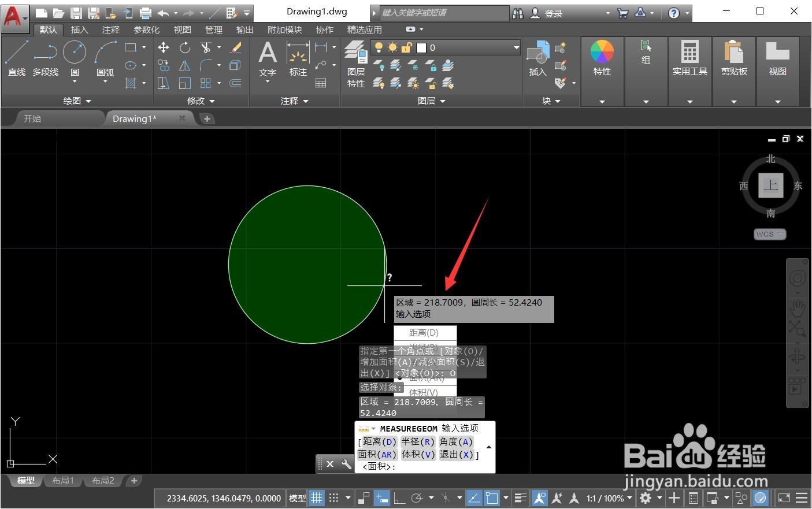
Task: Click the Mirror tool icon
Action: [x=184, y=65]
